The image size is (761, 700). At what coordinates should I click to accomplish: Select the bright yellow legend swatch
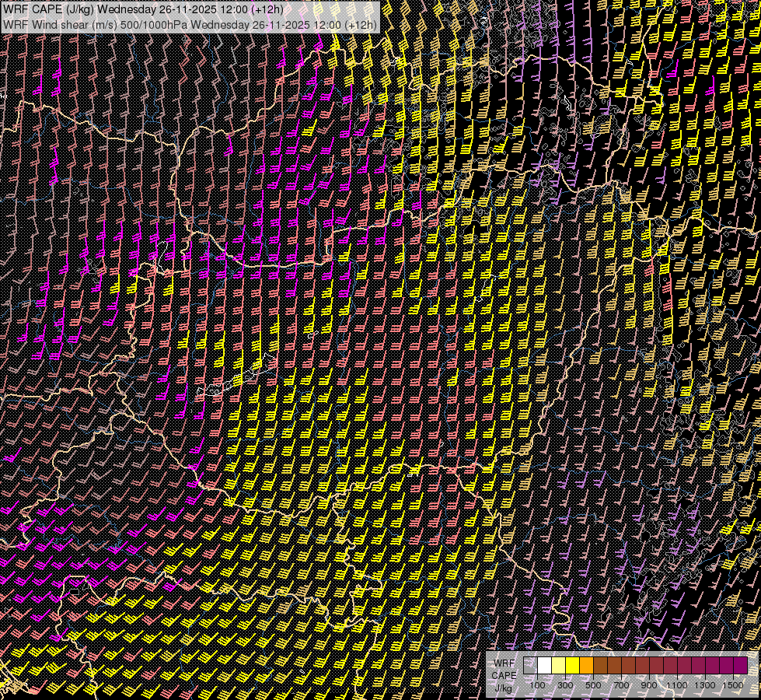click(x=573, y=666)
